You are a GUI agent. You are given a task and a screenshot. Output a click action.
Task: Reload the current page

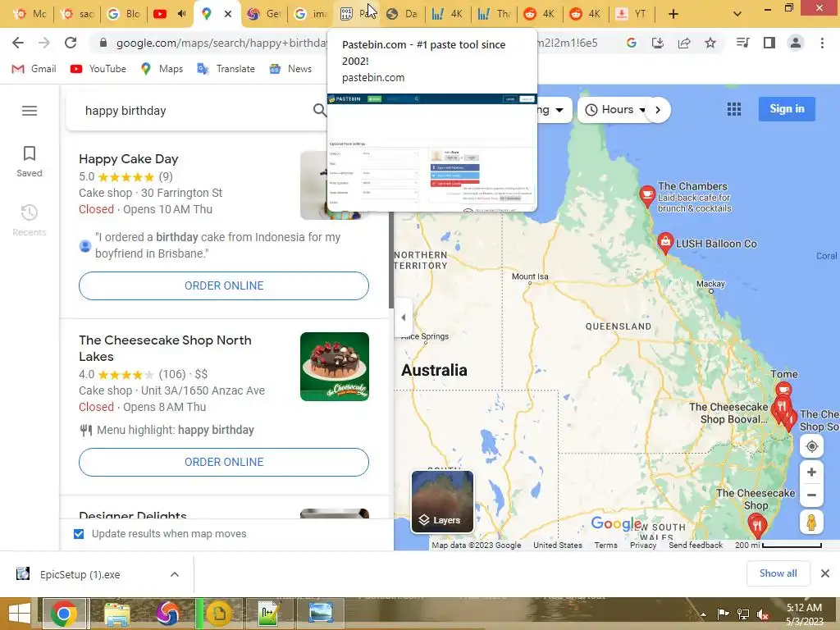71,43
